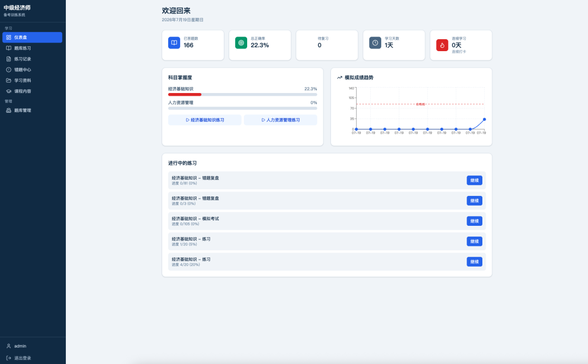The width and height of the screenshot is (588, 364).
Task: Click the 经济基础知识 – 模拟考试 title
Action: pyautogui.click(x=195, y=219)
